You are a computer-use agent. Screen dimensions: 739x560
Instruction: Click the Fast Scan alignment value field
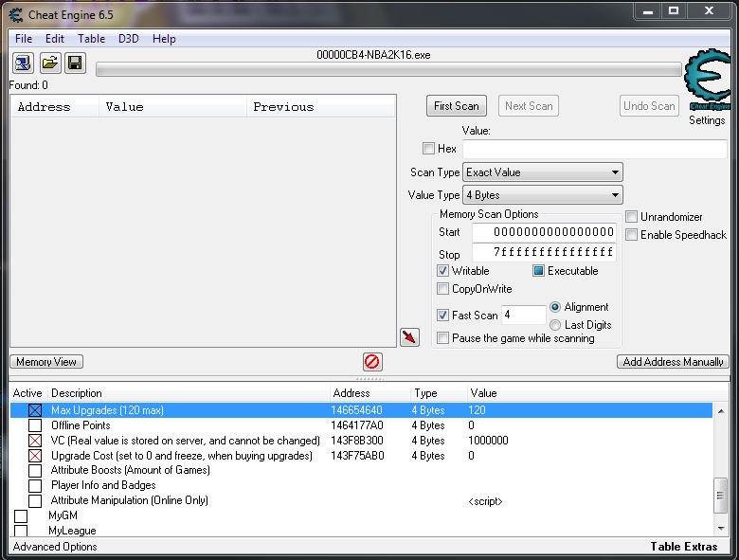click(523, 315)
